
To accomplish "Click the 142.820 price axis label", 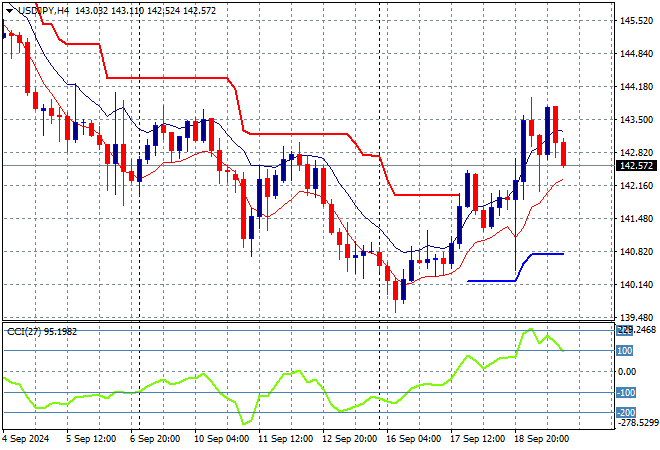I will pyautogui.click(x=636, y=152).
